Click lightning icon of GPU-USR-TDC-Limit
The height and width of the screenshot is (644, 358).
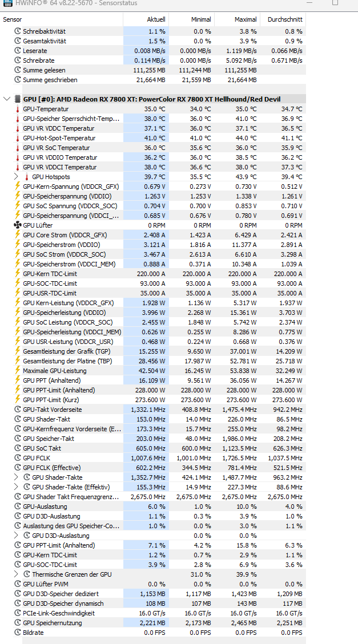tap(18, 293)
